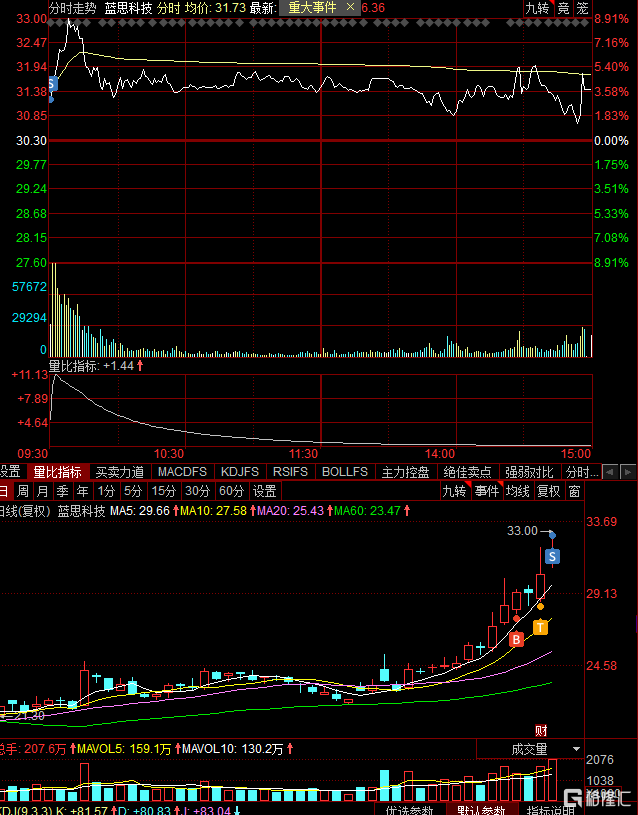
Task: Select the RSIFS indicator tab
Action: 291,472
